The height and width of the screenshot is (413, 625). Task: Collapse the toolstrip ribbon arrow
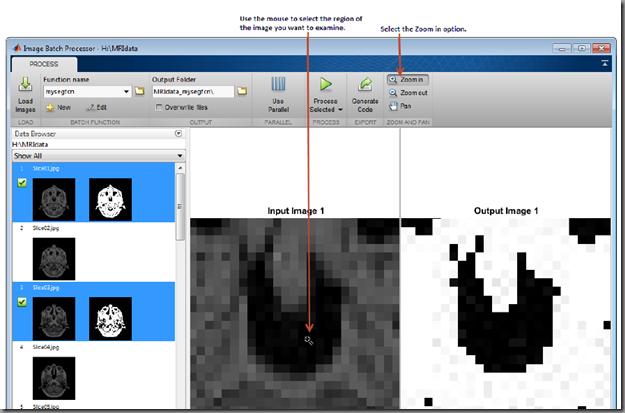[605, 63]
